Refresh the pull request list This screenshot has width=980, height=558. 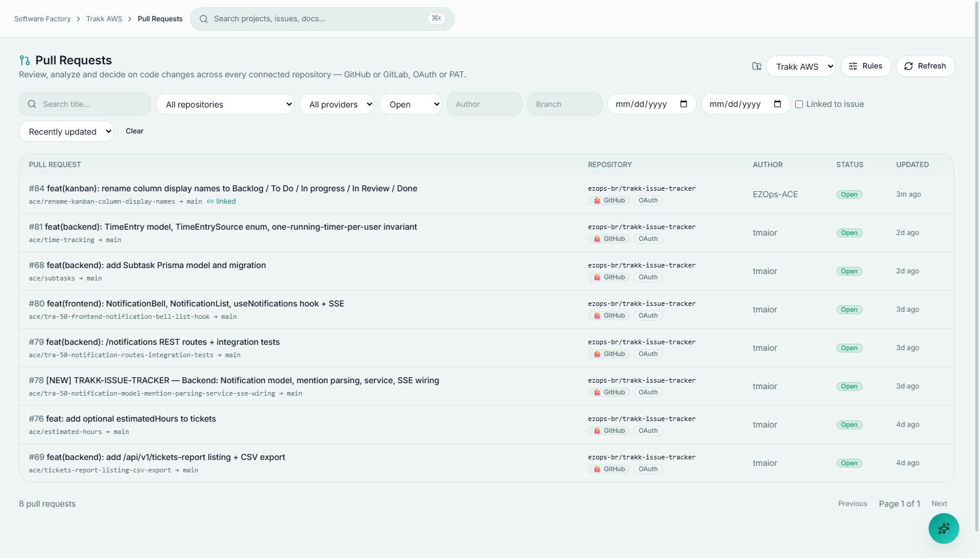925,66
